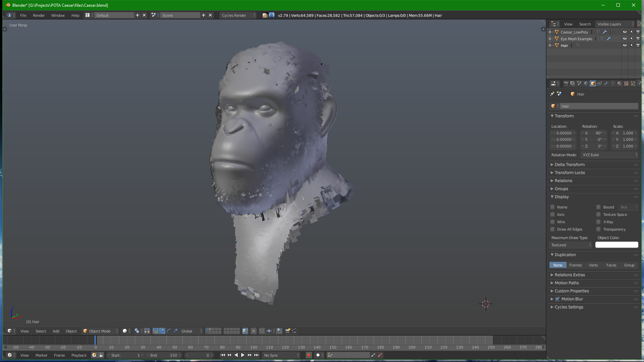Image resolution: width=644 pixels, height=362 pixels.
Task: Click the Object Color white swatch
Action: 616,245
